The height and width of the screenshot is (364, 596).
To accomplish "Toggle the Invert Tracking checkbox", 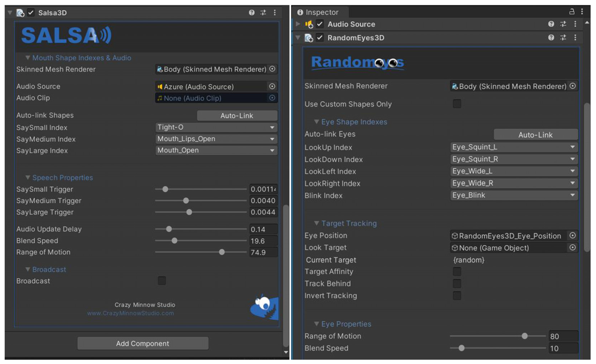I will coord(457,296).
